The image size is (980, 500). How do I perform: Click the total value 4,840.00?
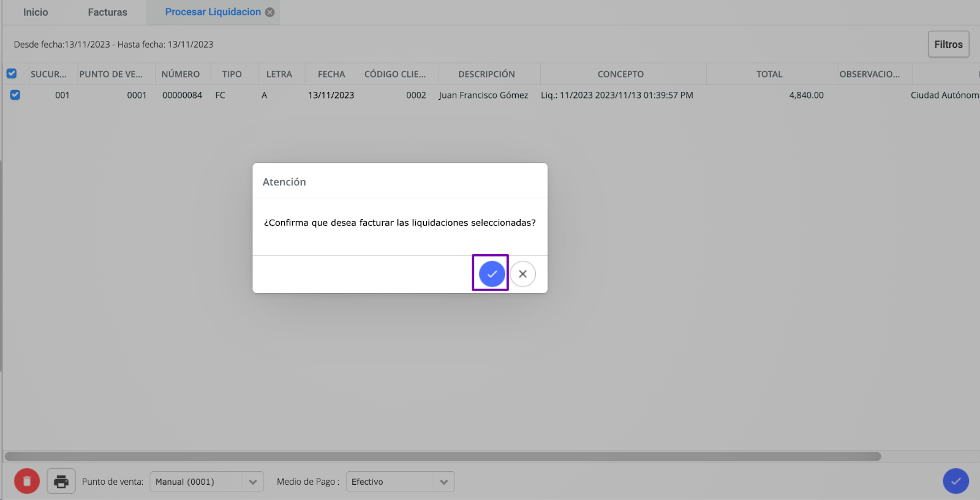click(806, 95)
